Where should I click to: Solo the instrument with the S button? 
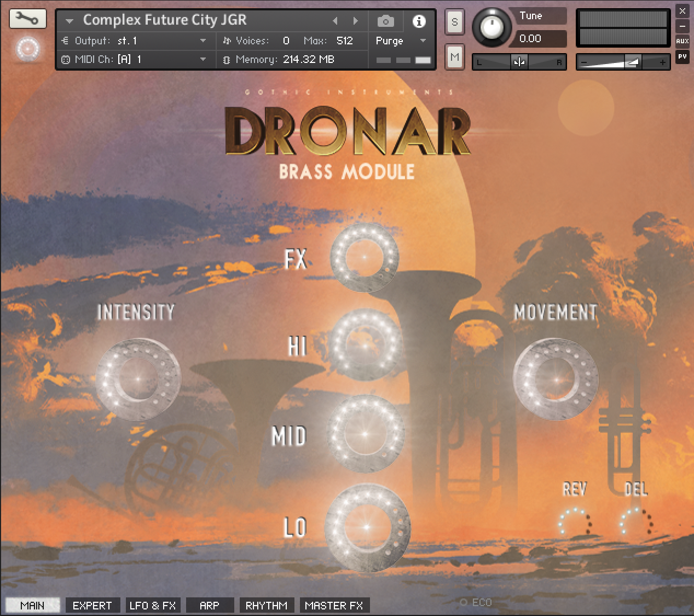pyautogui.click(x=454, y=22)
